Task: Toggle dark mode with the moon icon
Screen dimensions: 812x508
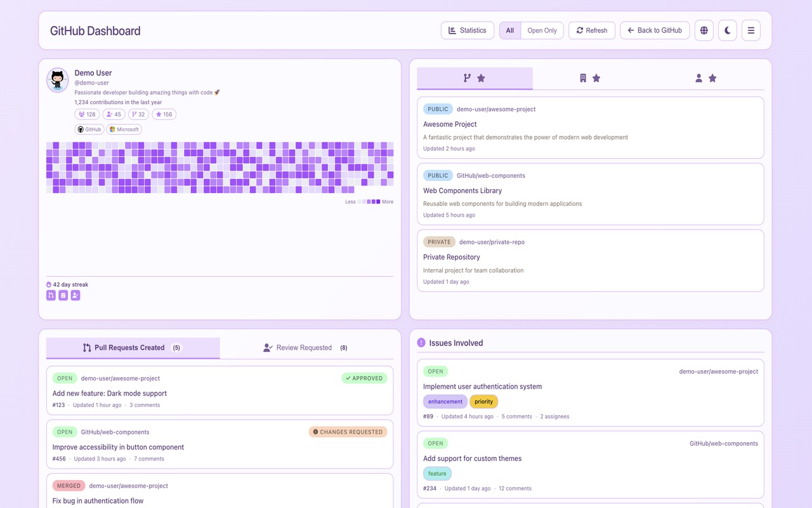Action: [x=727, y=30]
